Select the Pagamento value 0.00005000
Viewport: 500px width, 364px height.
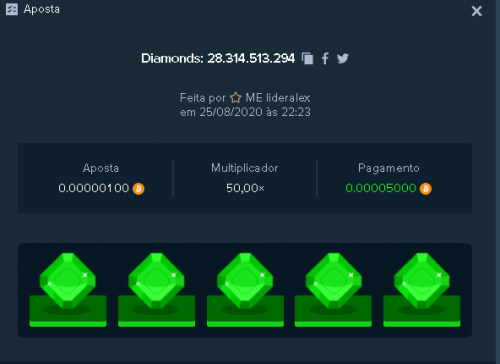381,188
